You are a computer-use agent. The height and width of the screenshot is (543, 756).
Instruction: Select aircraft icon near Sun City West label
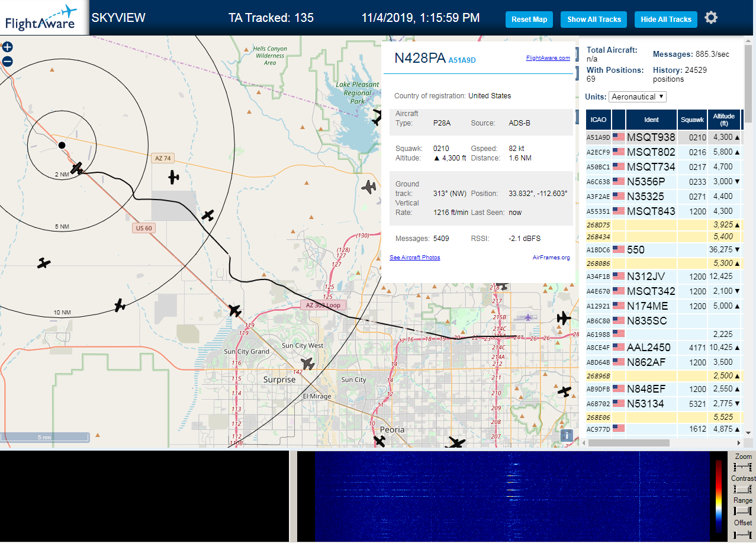(x=307, y=363)
